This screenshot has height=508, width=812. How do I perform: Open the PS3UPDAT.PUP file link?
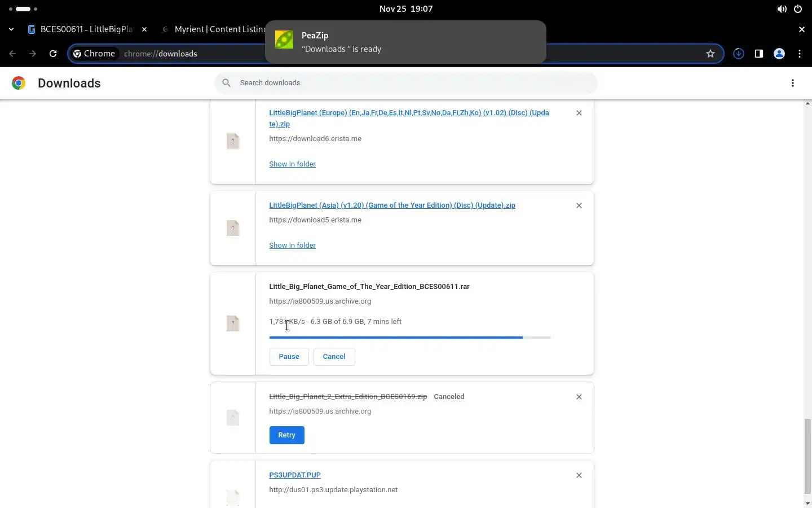(295, 475)
